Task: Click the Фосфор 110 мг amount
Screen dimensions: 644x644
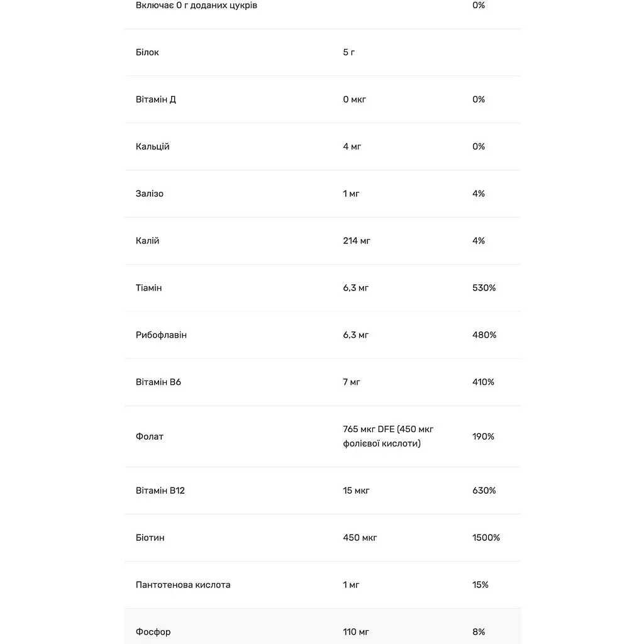Action: point(356,631)
